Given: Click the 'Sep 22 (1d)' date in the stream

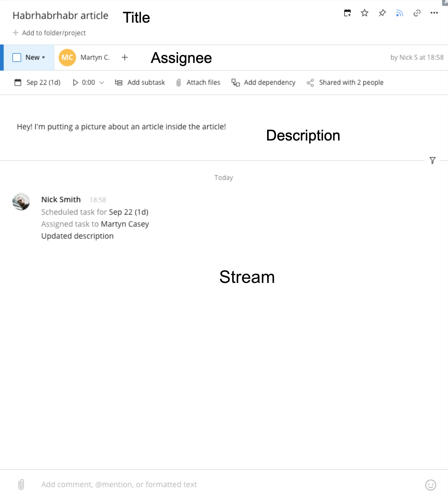Looking at the screenshot, I should click(x=129, y=212).
